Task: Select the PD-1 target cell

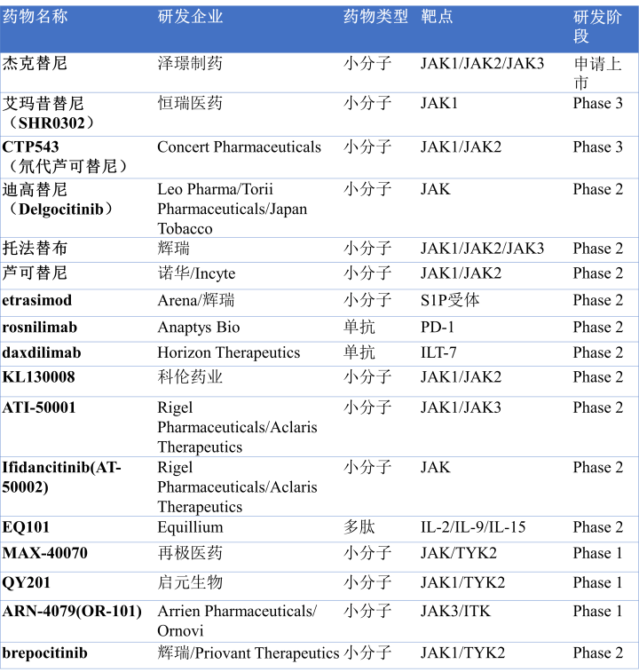Action: (x=437, y=327)
